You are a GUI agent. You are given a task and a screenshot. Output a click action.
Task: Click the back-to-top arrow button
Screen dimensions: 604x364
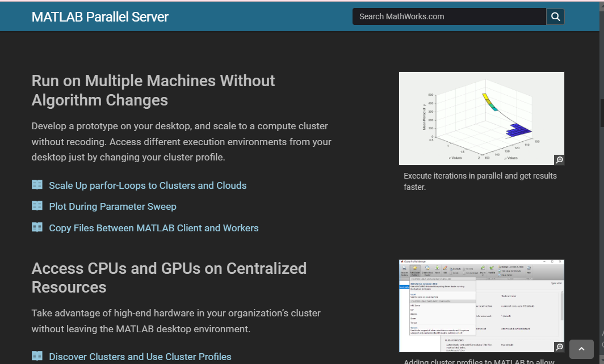coord(581,349)
